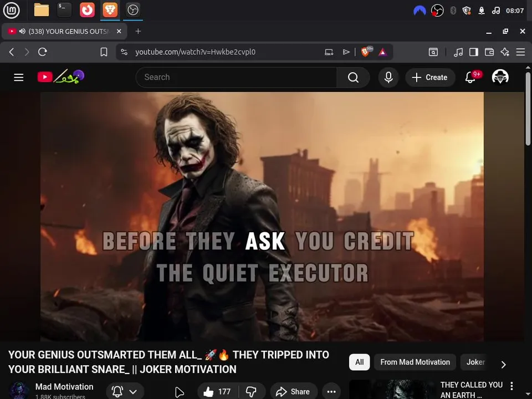Select From Mad Motivation chip
Screen dimensions: 532x399
(415, 362)
